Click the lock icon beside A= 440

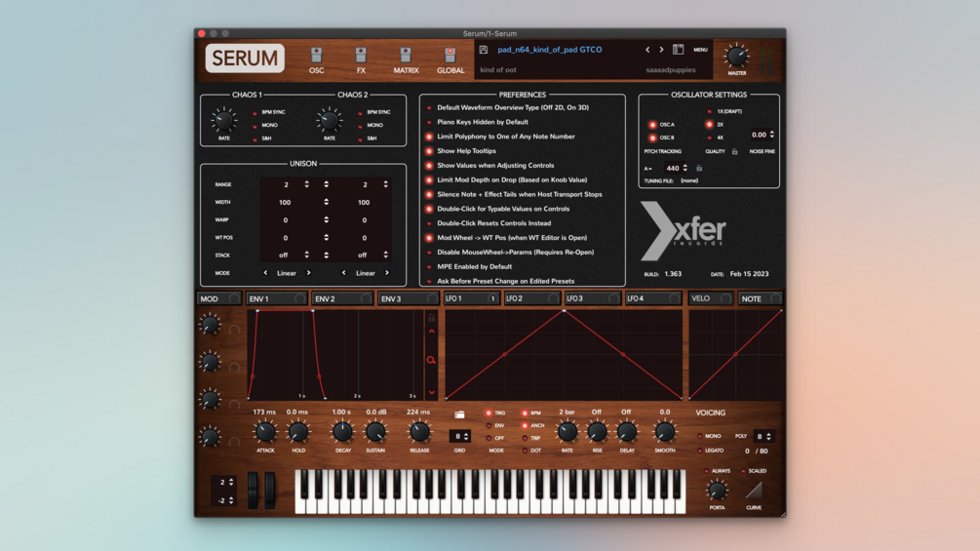coord(699,168)
